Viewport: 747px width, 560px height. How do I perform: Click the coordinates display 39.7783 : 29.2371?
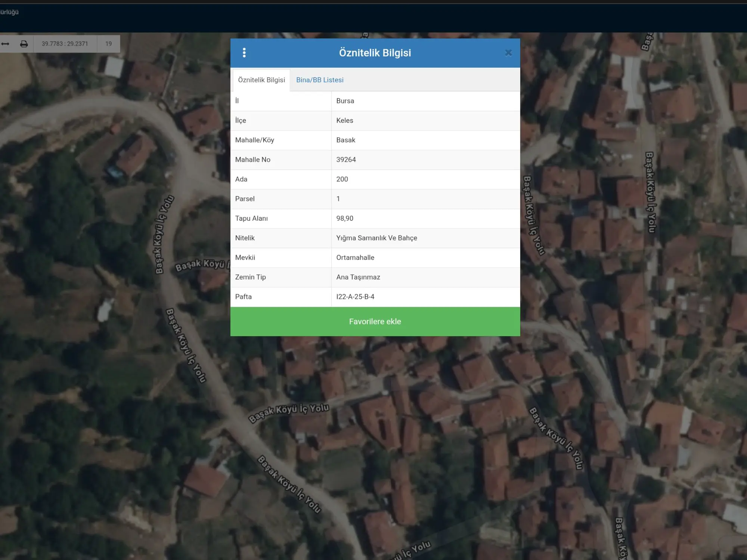coord(65,44)
